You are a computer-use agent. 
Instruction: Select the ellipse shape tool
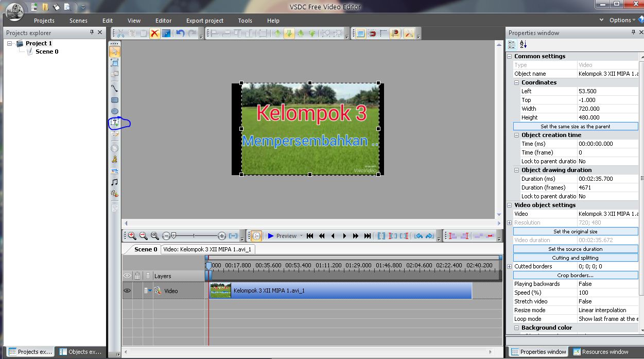[115, 111]
